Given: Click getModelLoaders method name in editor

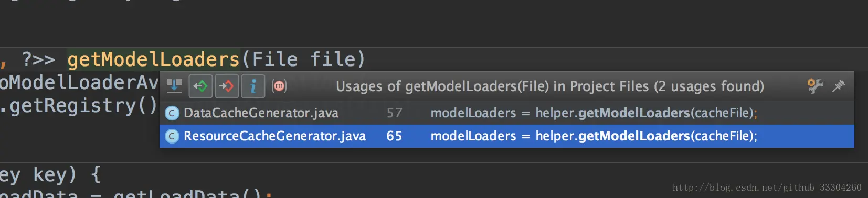Looking at the screenshot, I should pos(153,60).
